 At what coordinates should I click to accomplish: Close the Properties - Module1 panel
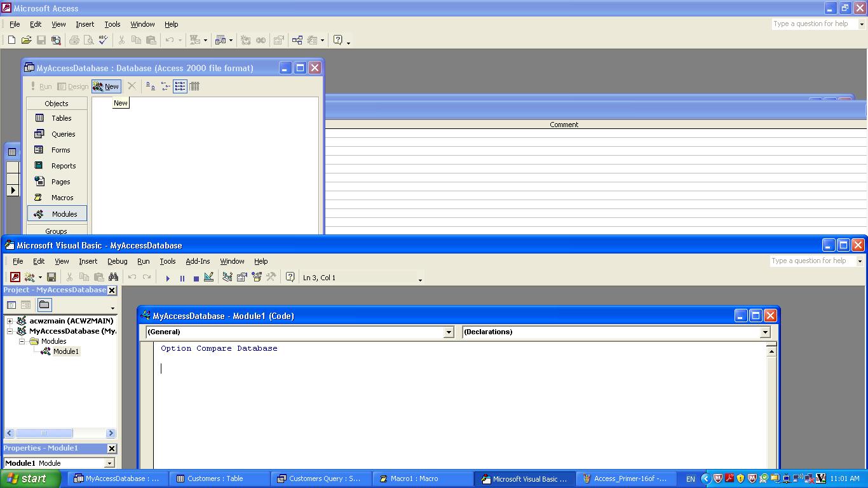pos(112,449)
